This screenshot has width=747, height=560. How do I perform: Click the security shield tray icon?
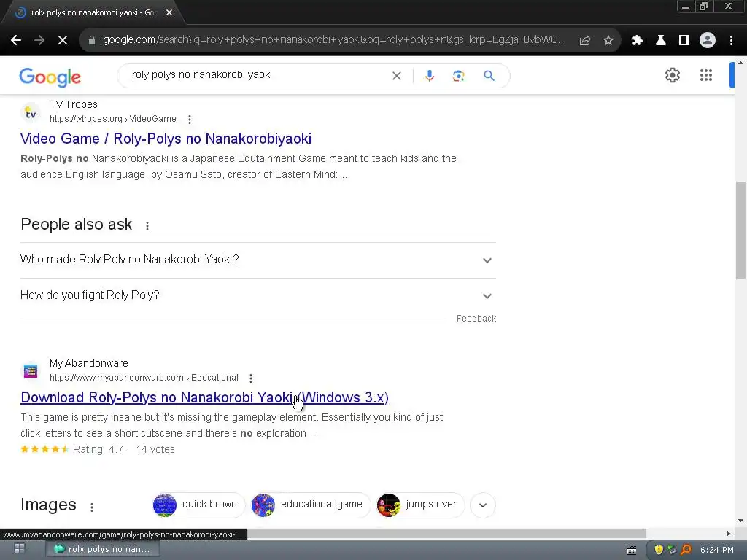pos(659,550)
